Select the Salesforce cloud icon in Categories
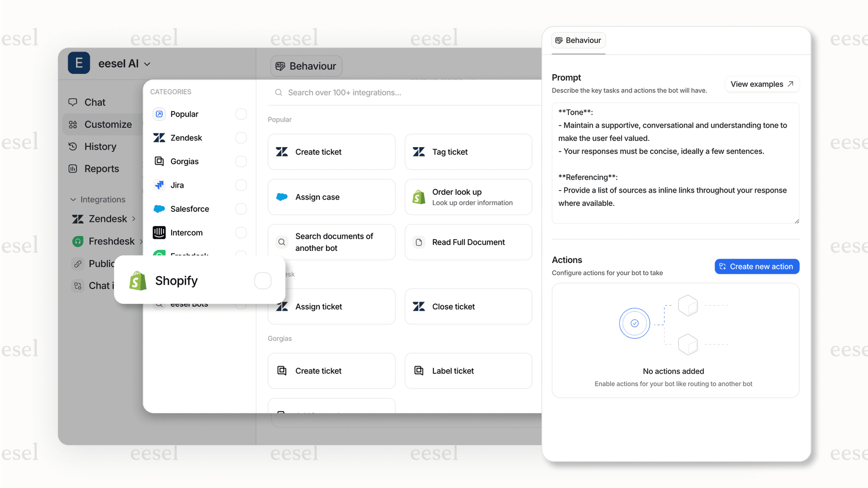This screenshot has height=488, width=868. click(x=159, y=209)
